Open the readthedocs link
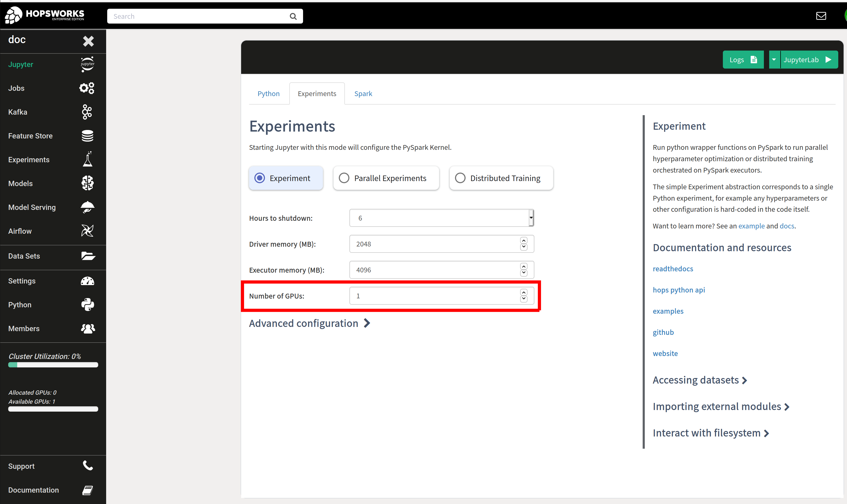Viewport: 847px width, 504px height. [x=673, y=268]
